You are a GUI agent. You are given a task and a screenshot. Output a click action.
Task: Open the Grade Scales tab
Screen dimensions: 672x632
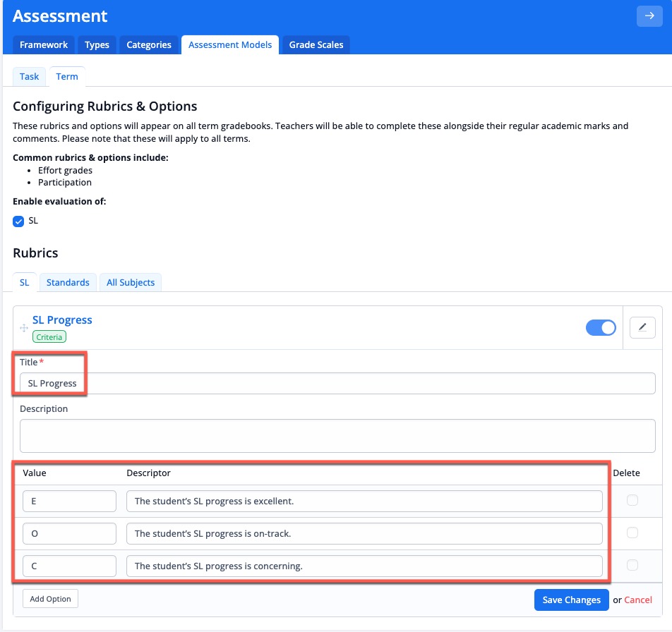316,44
